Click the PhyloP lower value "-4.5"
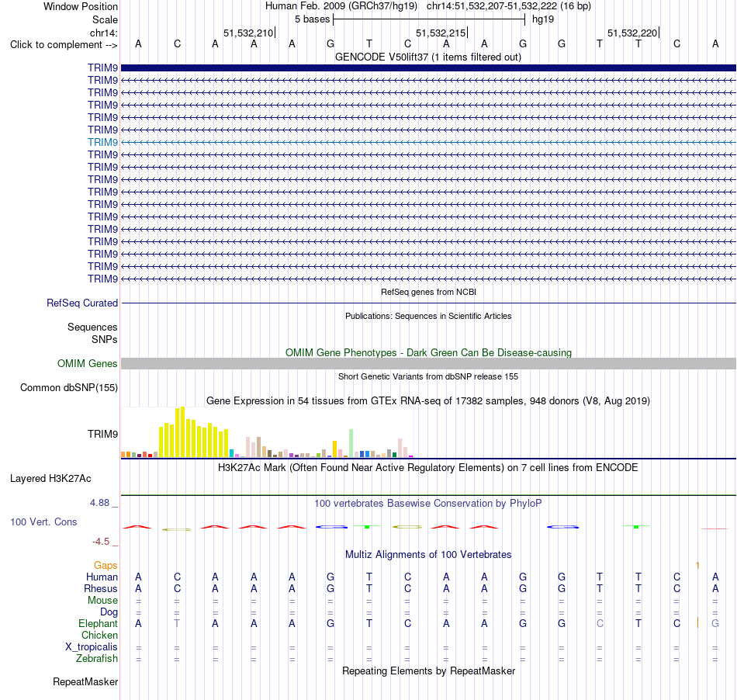 (101, 542)
